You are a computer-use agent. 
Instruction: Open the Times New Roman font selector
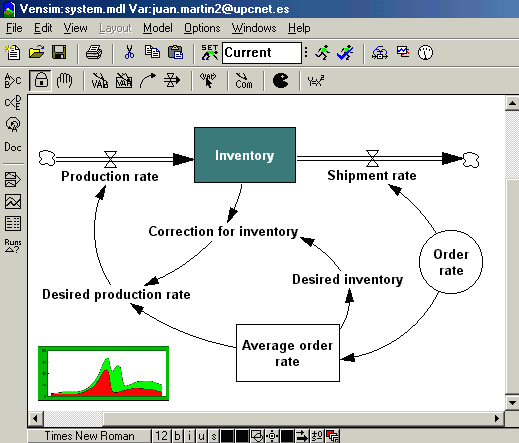click(89, 436)
